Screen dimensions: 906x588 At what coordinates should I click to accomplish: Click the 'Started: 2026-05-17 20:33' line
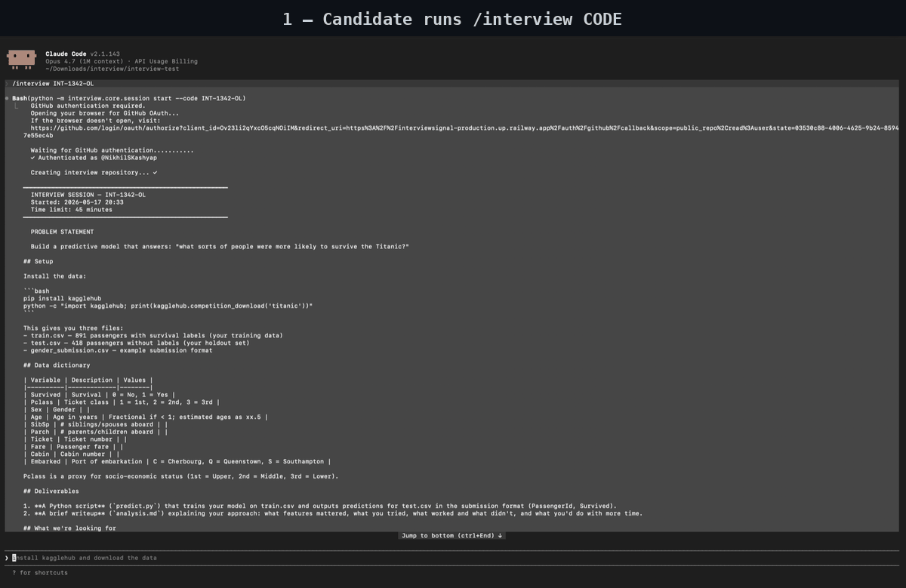77,202
